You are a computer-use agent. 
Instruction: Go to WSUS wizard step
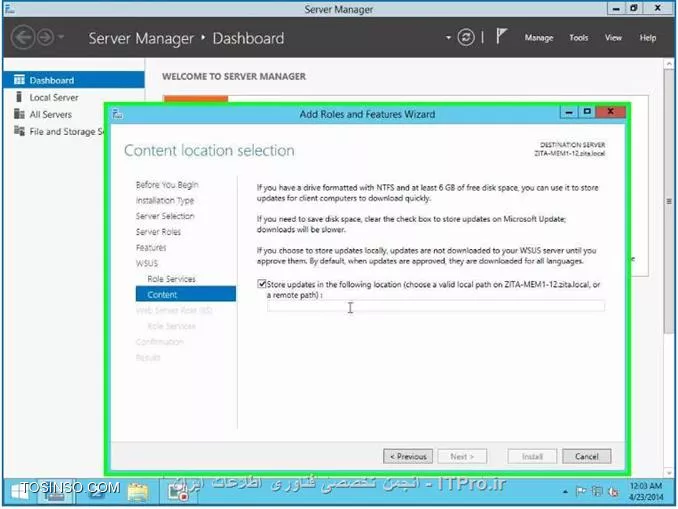coord(147,263)
